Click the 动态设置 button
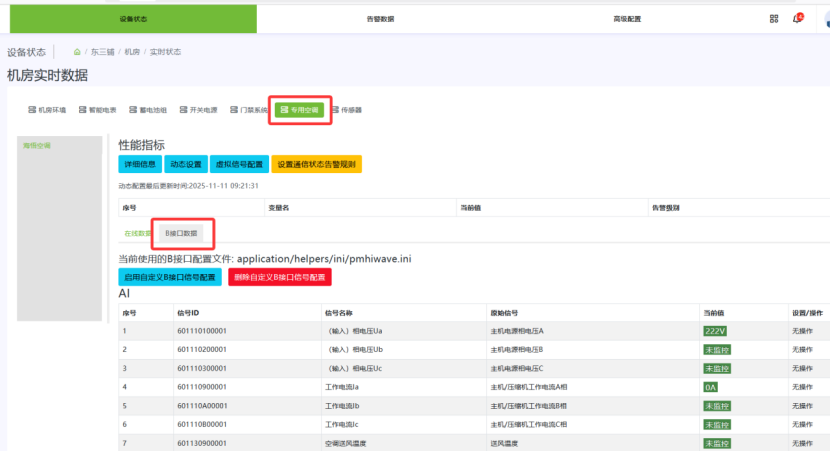831x451 pixels. [185, 164]
